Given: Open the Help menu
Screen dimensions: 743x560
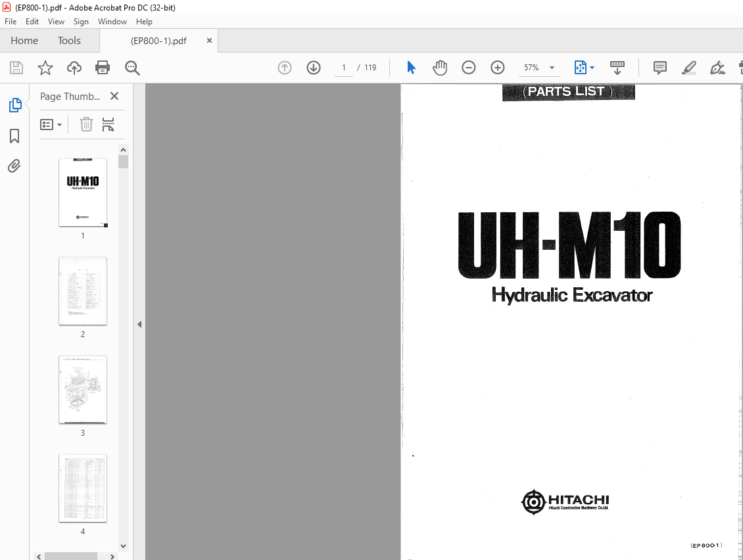Looking at the screenshot, I should point(144,22).
